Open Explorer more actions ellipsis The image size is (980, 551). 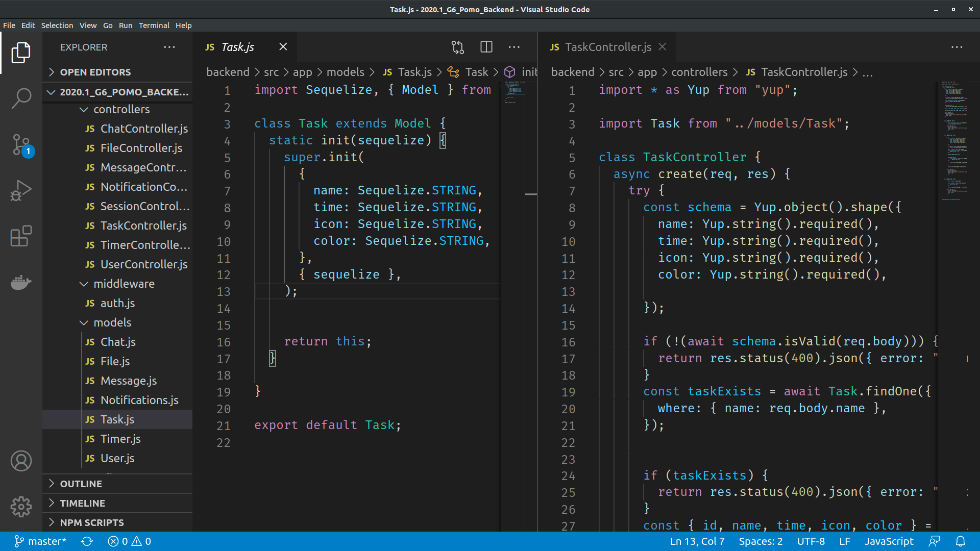[x=169, y=47]
